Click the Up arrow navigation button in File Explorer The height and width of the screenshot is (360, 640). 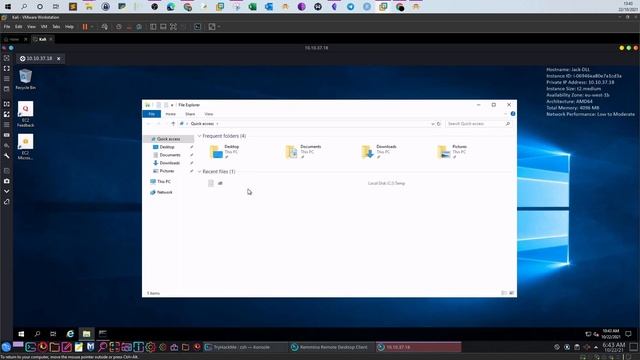coord(173,124)
